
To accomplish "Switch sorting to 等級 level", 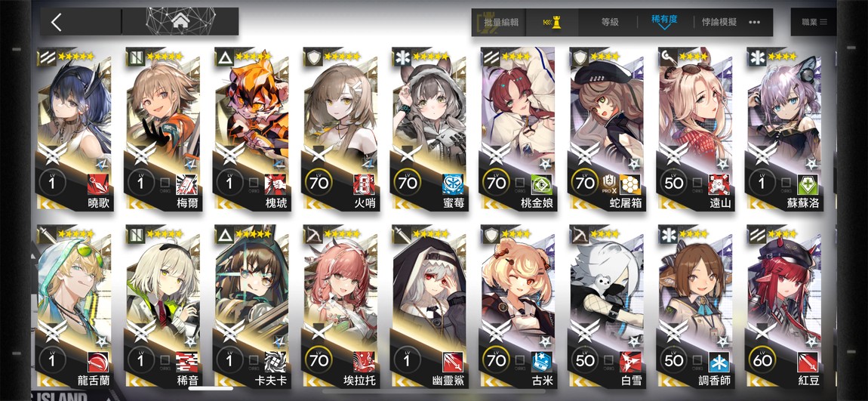I will pos(609,23).
